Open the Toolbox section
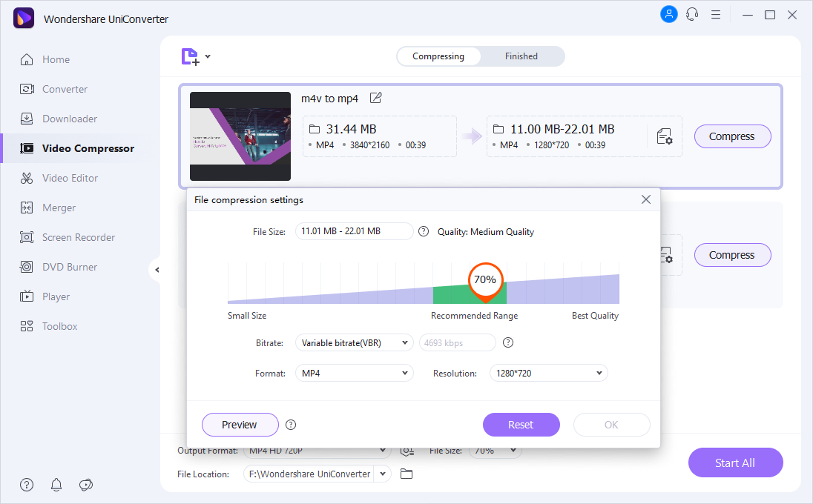This screenshot has height=504, width=813. click(48, 326)
